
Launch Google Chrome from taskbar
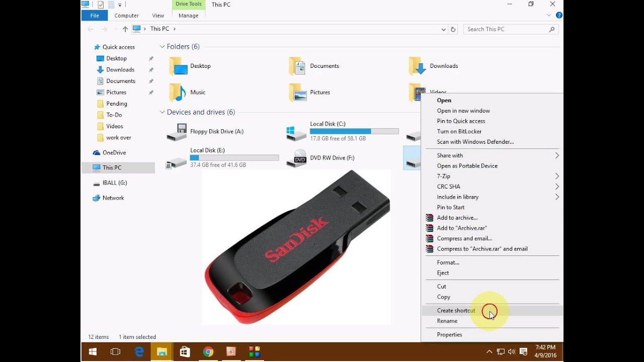[208, 352]
